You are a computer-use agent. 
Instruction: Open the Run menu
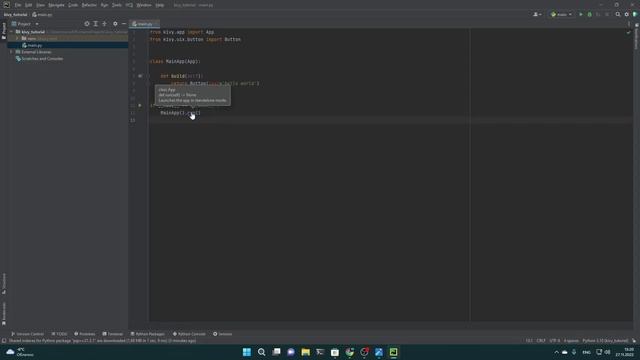point(104,5)
